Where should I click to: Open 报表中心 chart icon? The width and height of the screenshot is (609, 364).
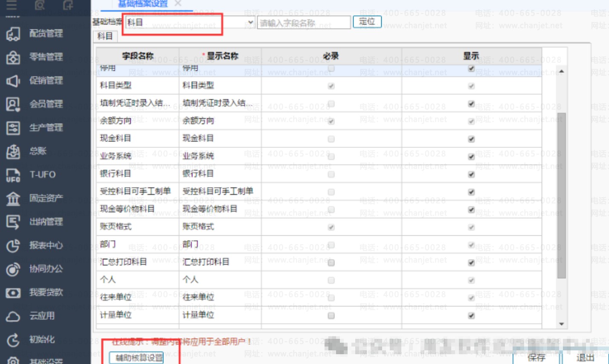[x=13, y=246]
